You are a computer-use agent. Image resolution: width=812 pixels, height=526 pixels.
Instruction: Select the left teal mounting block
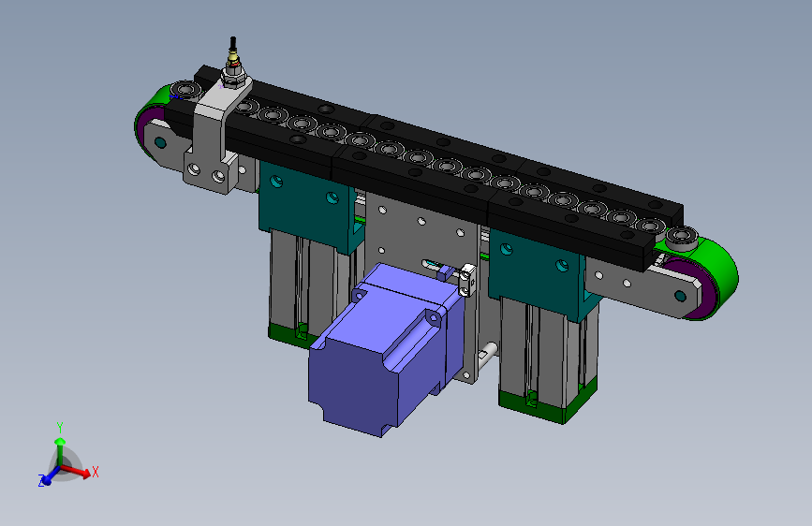click(305, 207)
